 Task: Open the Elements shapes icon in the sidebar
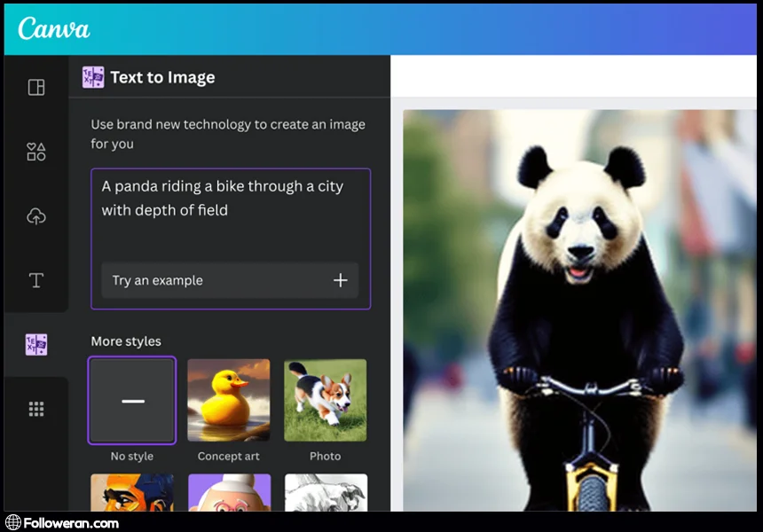(x=36, y=152)
